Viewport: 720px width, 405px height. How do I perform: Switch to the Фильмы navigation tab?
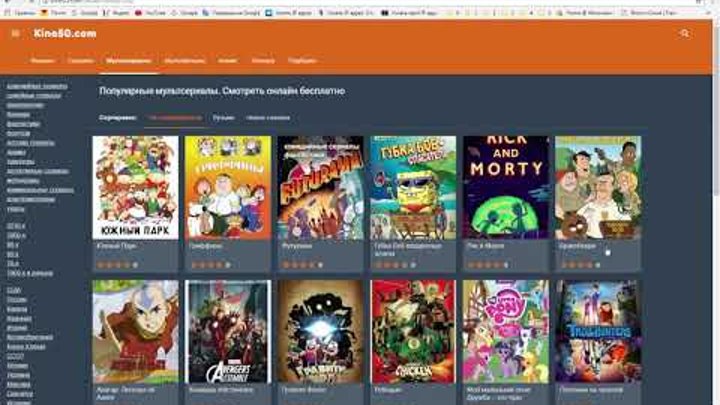pyautogui.click(x=42, y=60)
